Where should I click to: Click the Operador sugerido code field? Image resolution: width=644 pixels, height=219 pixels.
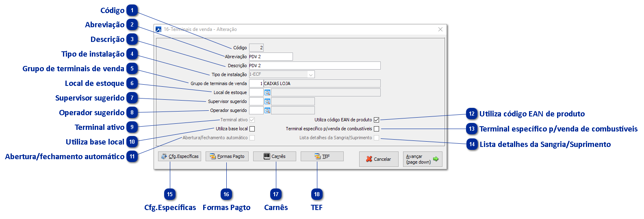[x=256, y=110]
